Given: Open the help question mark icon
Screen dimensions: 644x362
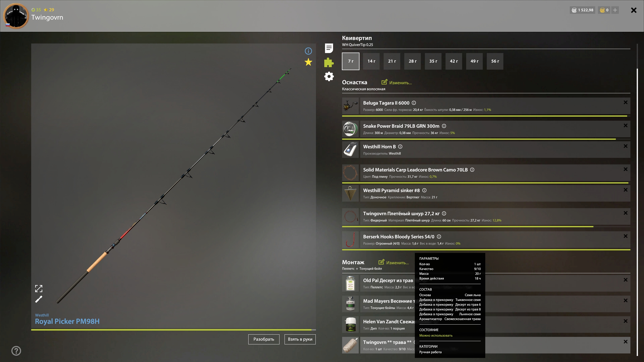Looking at the screenshot, I should click(x=16, y=351).
